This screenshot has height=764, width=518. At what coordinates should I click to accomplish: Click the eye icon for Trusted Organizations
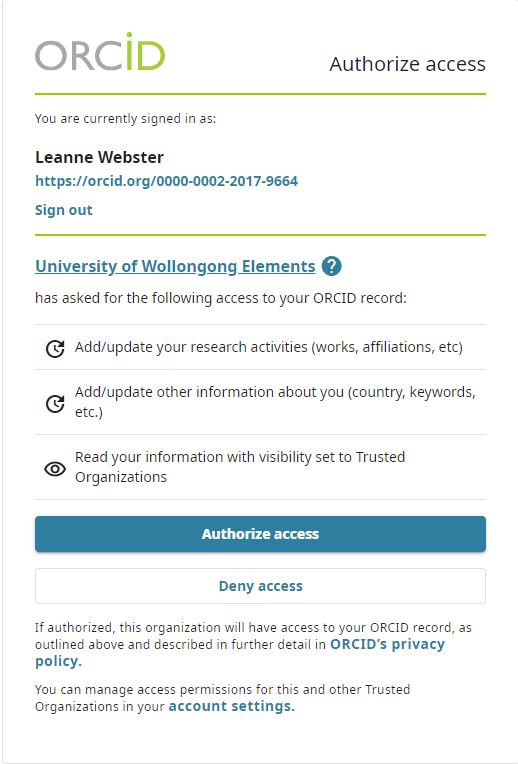[55, 468]
